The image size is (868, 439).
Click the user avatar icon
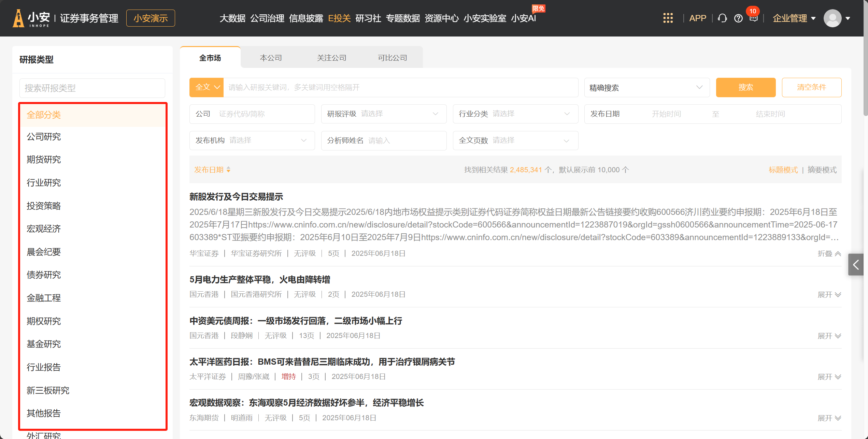832,18
